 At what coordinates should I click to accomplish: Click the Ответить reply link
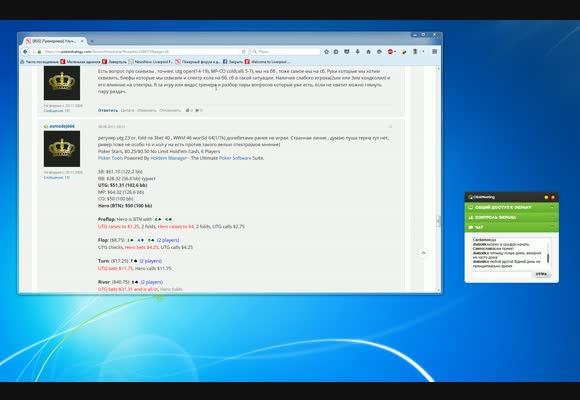click(x=108, y=110)
